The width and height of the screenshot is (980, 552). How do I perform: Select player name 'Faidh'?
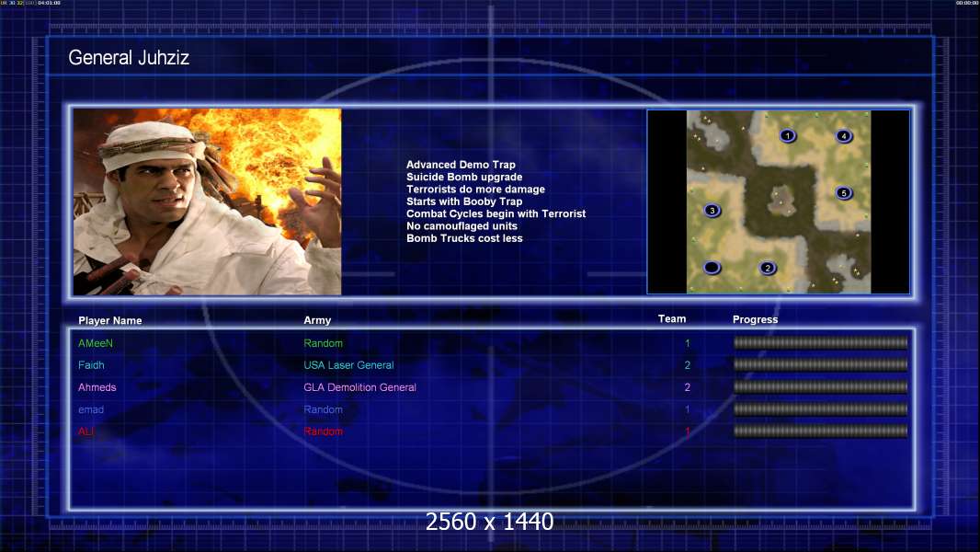[91, 365]
